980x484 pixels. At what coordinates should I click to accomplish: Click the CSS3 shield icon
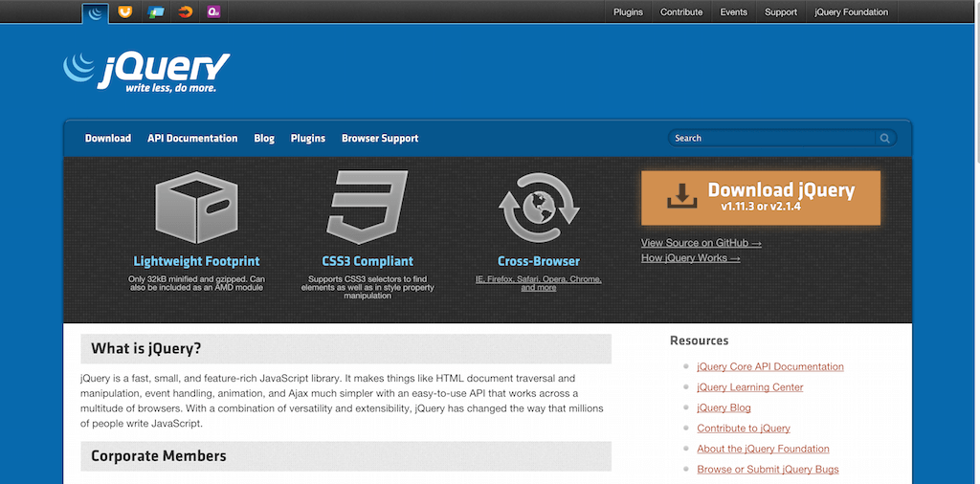click(367, 208)
